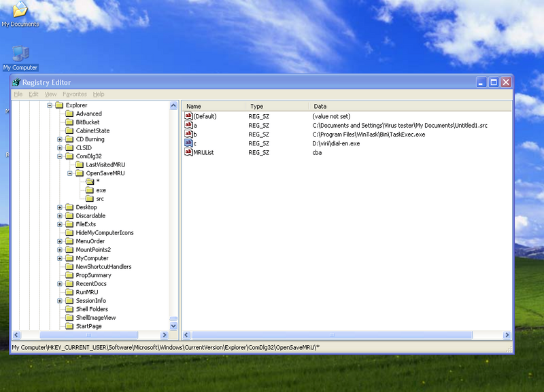Click the values pane horizontal scrollbar thumb
The image size is (544, 392).
(x=332, y=335)
